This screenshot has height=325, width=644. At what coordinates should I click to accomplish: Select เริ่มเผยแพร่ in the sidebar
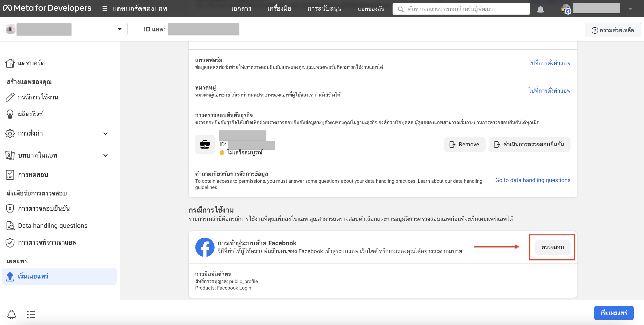tap(59, 277)
